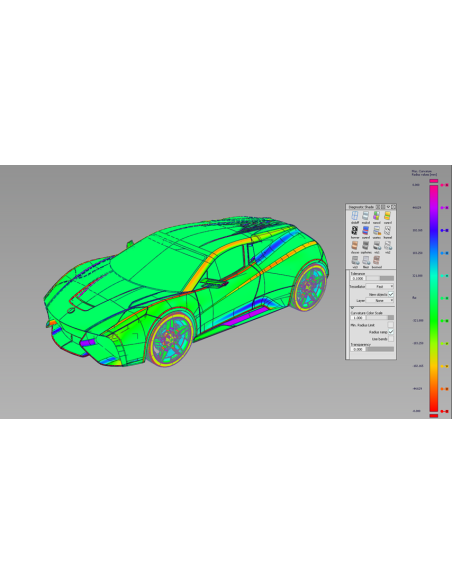Select the sky blue handle on the curvature ramp
This screenshot has height=584, width=452.
click(444, 253)
